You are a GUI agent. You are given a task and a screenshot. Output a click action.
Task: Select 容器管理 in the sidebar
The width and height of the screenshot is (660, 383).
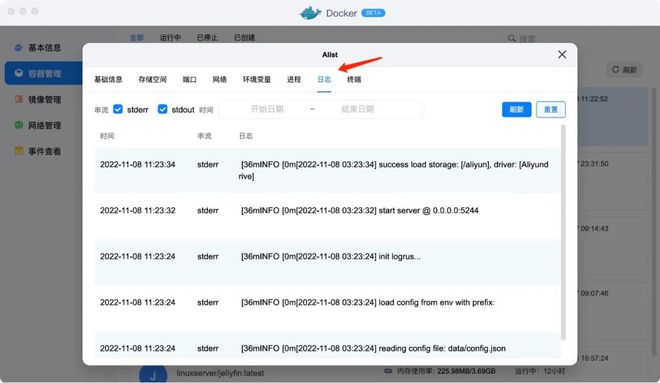pos(43,73)
